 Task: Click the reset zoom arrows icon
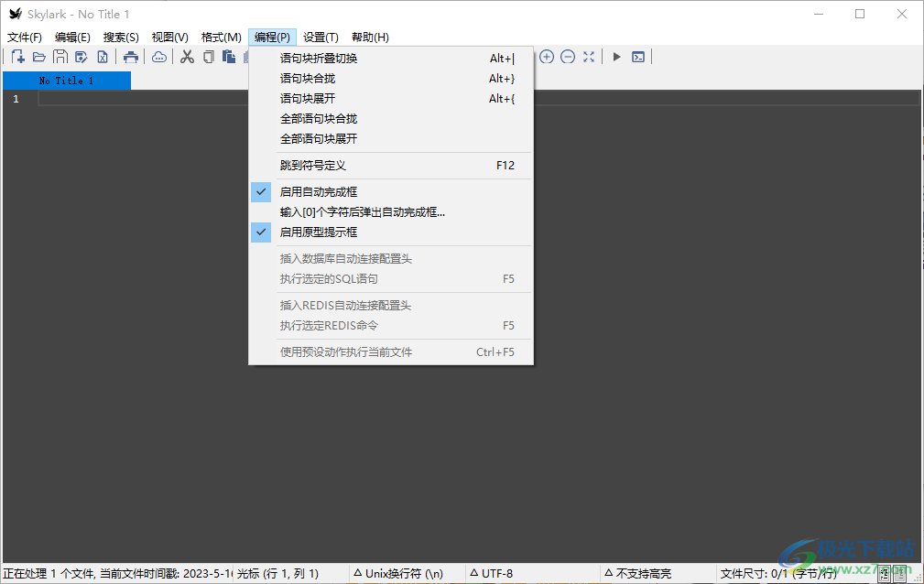tap(589, 57)
